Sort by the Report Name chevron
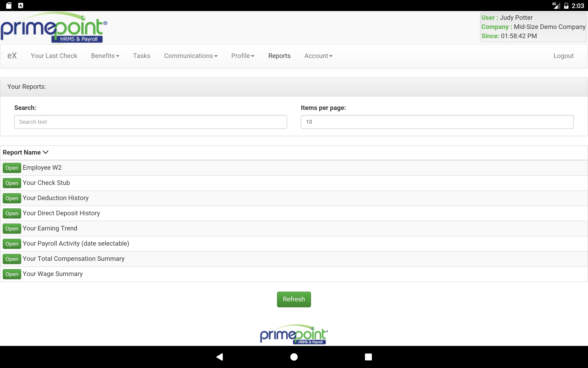This screenshot has height=368, width=588. coord(45,152)
